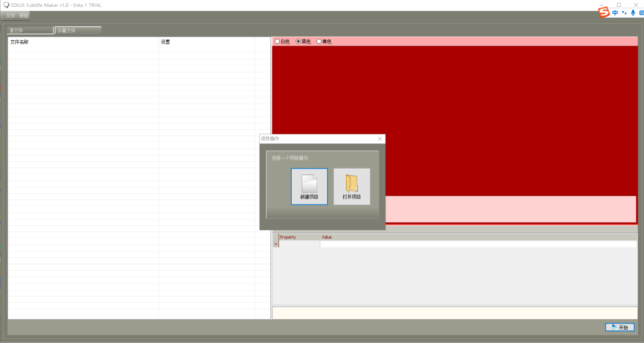Open the 帮助 menu
The image size is (644, 343).
point(24,16)
